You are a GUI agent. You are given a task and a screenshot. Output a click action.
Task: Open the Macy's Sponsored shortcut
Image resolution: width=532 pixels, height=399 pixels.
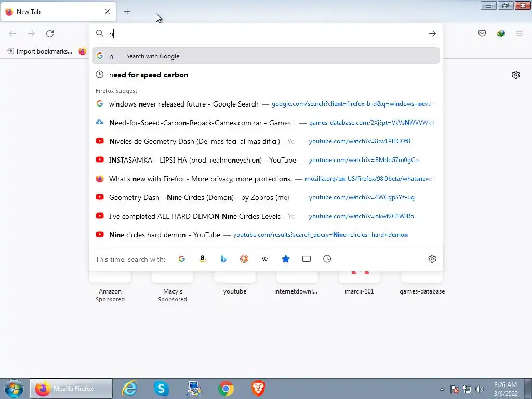172,287
